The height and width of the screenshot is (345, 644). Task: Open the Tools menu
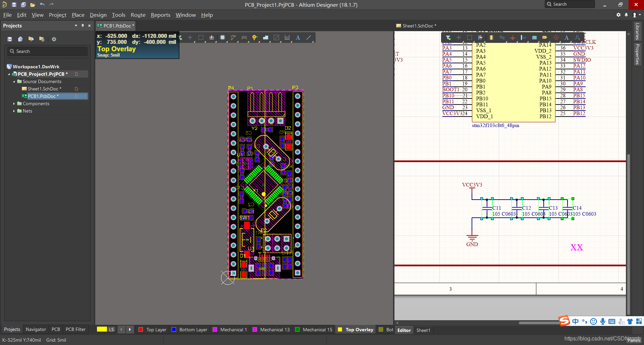pos(118,15)
